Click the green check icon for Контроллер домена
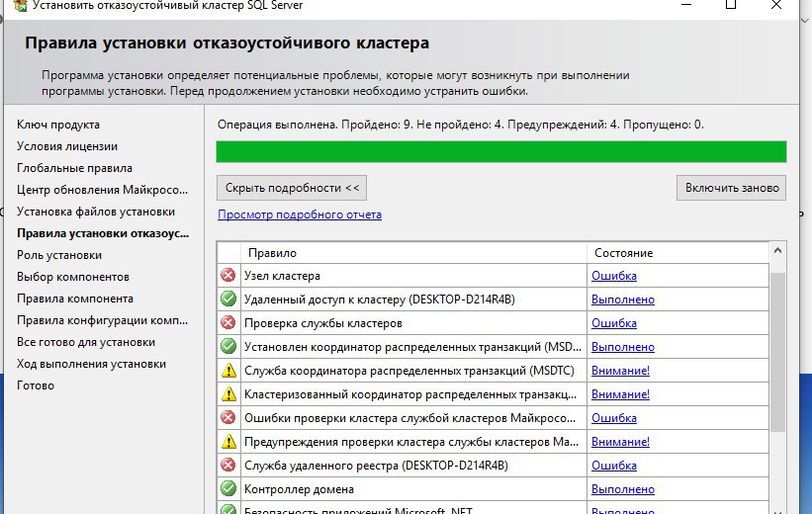The height and width of the screenshot is (514, 812). [227, 488]
